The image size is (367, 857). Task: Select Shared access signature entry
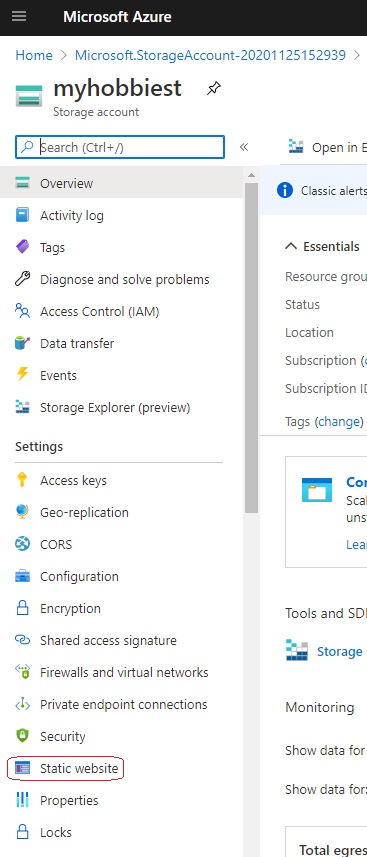108,641
